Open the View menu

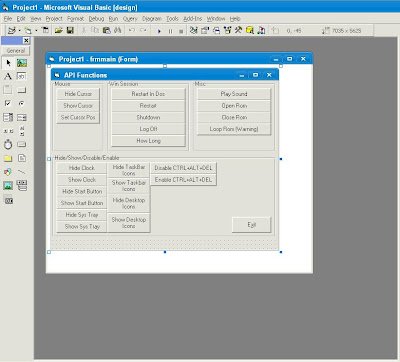[x=35, y=19]
